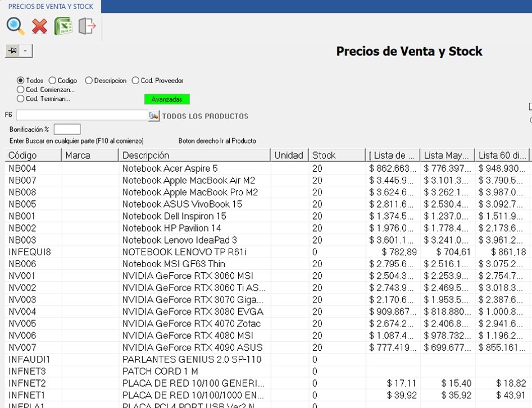The height and width of the screenshot is (408, 532).
Task: Select row NVIDIA GeForce RTX 4070 Zotac
Action: 267,324
